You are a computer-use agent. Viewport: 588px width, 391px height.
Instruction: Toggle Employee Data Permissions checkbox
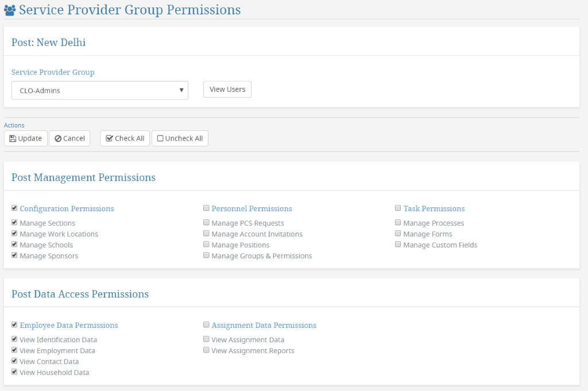click(x=14, y=324)
